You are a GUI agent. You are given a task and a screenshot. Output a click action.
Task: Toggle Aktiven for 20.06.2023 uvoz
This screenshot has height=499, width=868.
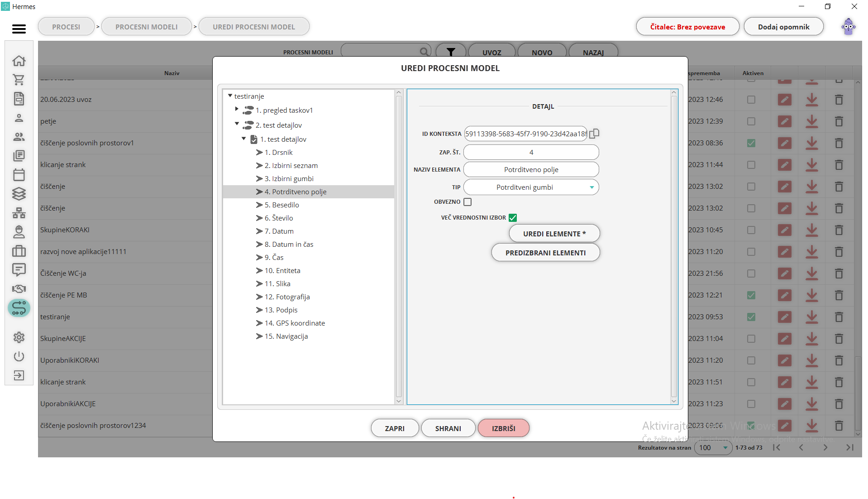click(x=751, y=100)
